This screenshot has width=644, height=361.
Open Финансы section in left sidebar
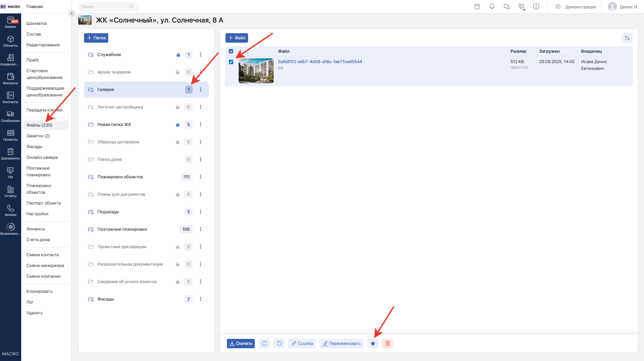click(10, 78)
